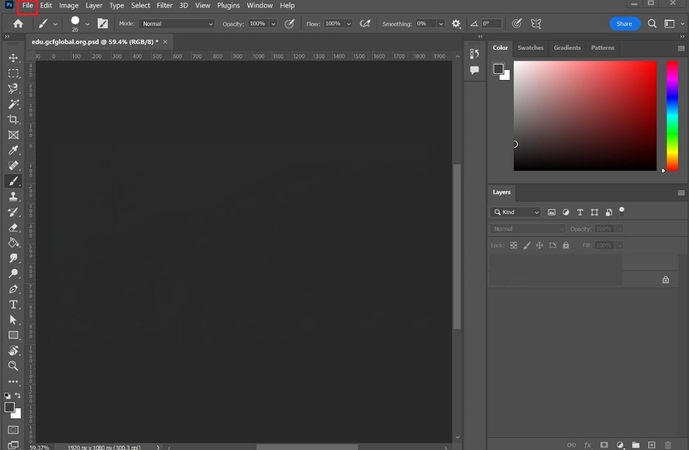This screenshot has width=689, height=450.
Task: Click the Share button
Action: tap(624, 23)
